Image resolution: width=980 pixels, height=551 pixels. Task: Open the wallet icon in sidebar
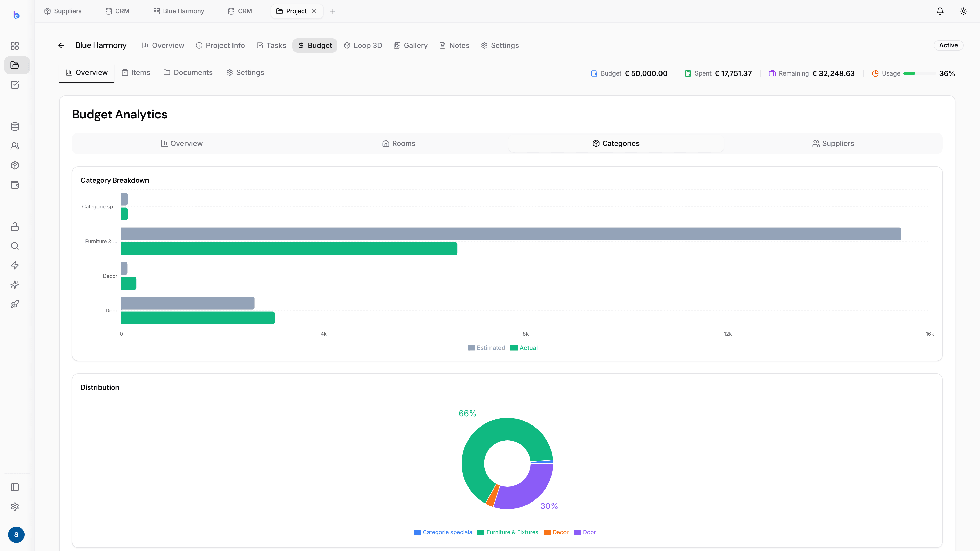tap(15, 185)
